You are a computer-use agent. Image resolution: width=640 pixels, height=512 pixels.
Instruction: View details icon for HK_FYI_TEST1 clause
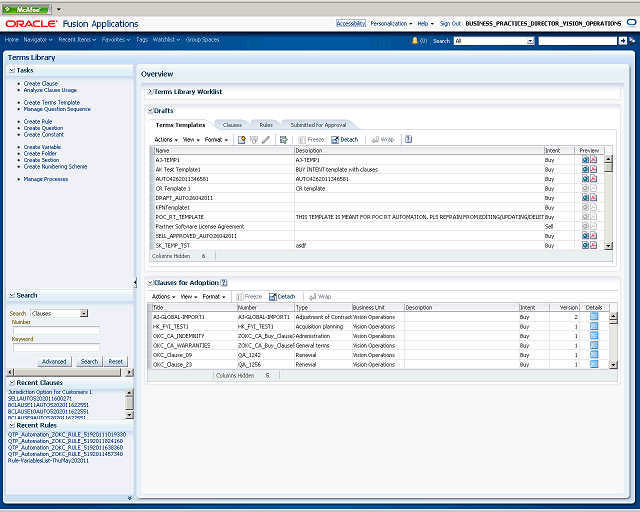pos(594,326)
